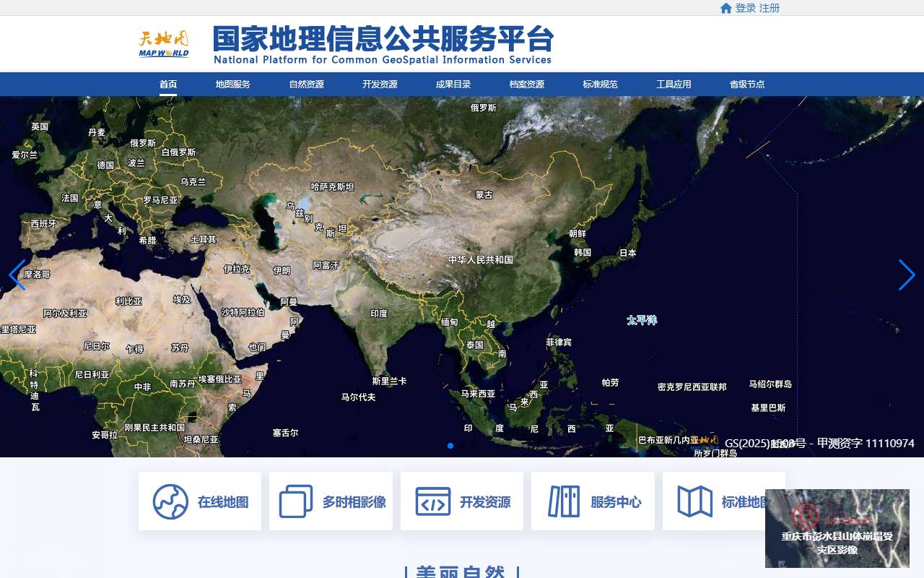Open the 登录 login link
Screen dimensions: 924x578
(x=746, y=8)
